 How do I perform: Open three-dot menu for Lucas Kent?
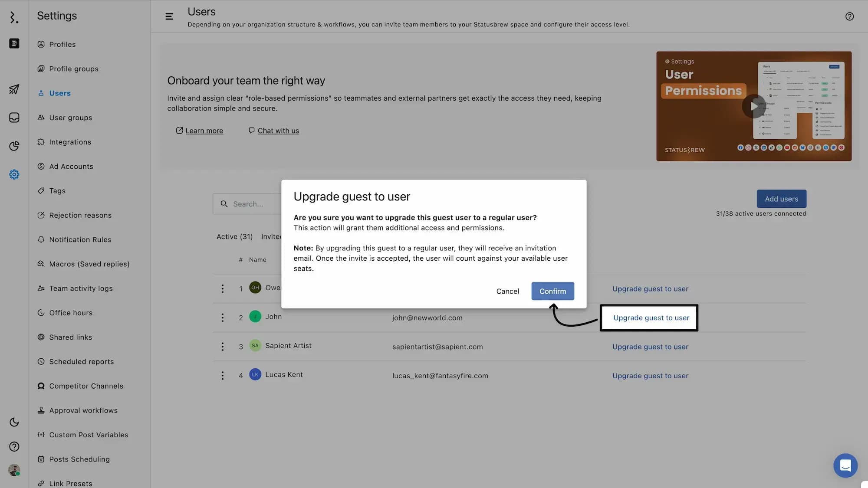tap(223, 376)
